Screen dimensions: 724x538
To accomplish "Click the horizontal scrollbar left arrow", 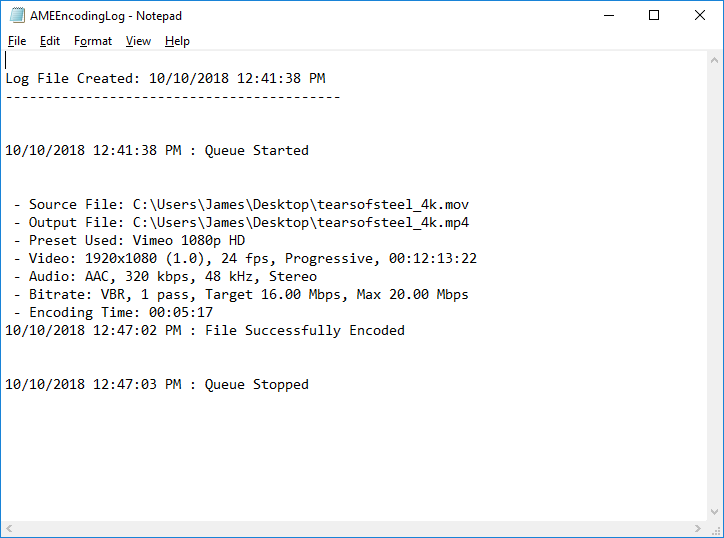I will pyautogui.click(x=10, y=528).
